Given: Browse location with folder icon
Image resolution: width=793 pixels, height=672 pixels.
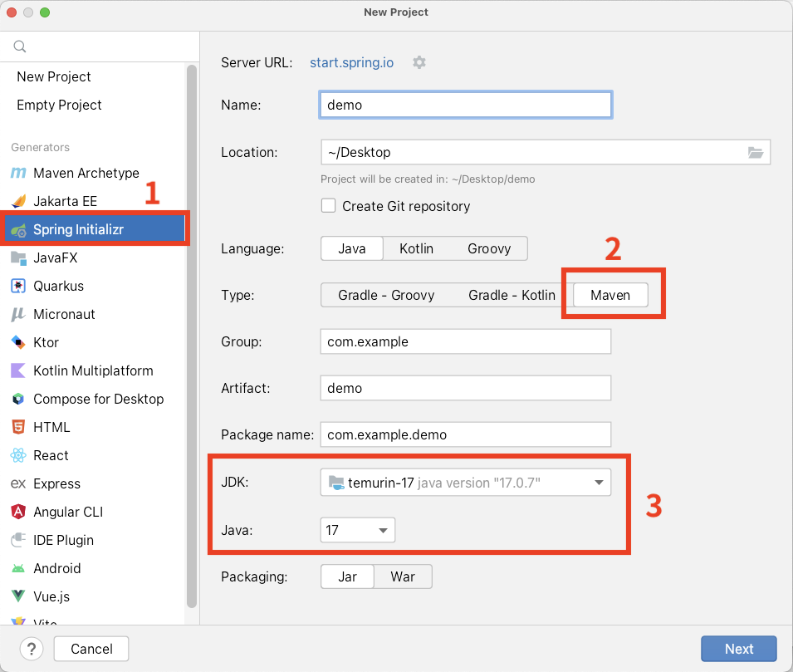Looking at the screenshot, I should (x=756, y=152).
